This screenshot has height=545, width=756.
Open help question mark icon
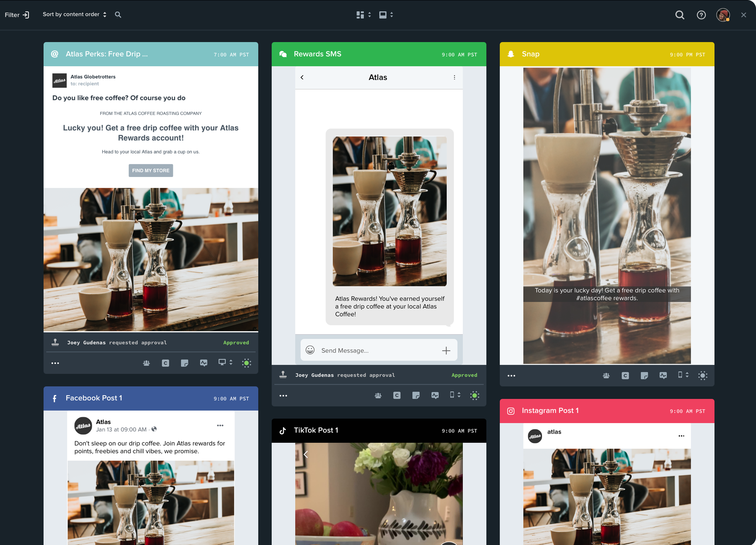[x=701, y=15]
